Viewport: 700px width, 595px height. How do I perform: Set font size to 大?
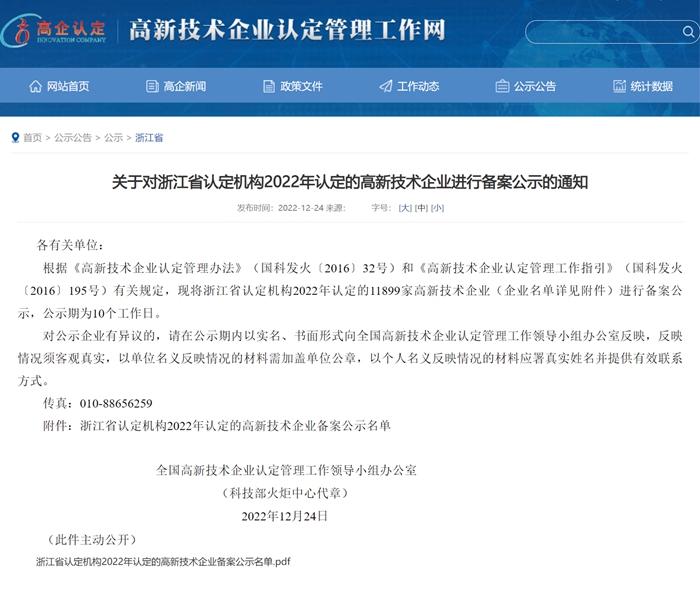tap(405, 208)
